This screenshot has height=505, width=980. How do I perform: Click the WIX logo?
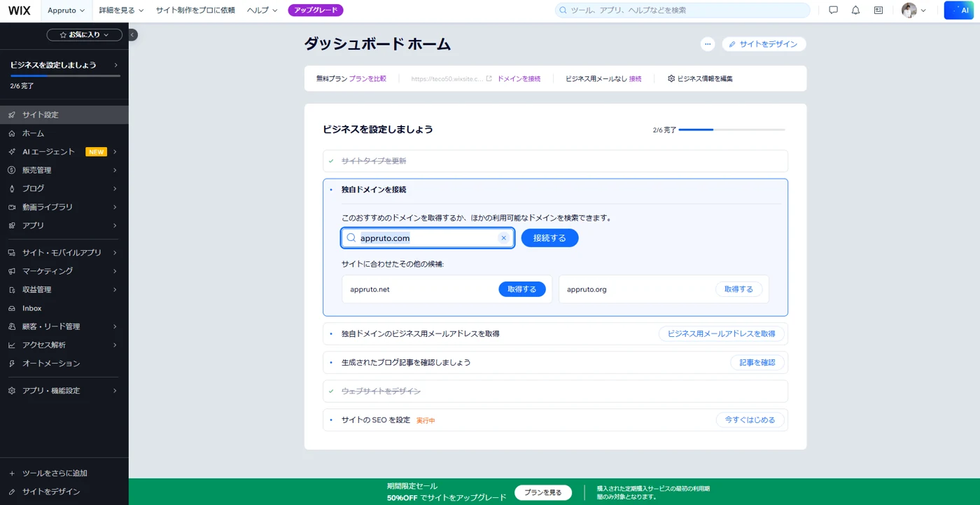coord(19,11)
